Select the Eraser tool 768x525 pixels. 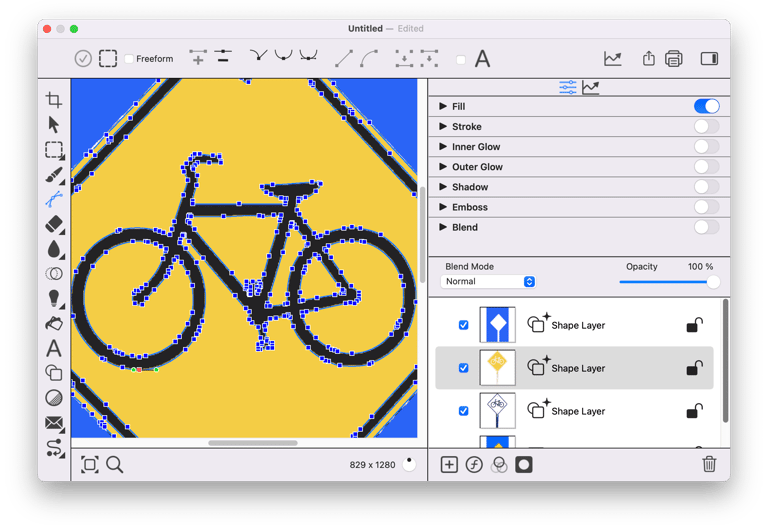tap(54, 224)
